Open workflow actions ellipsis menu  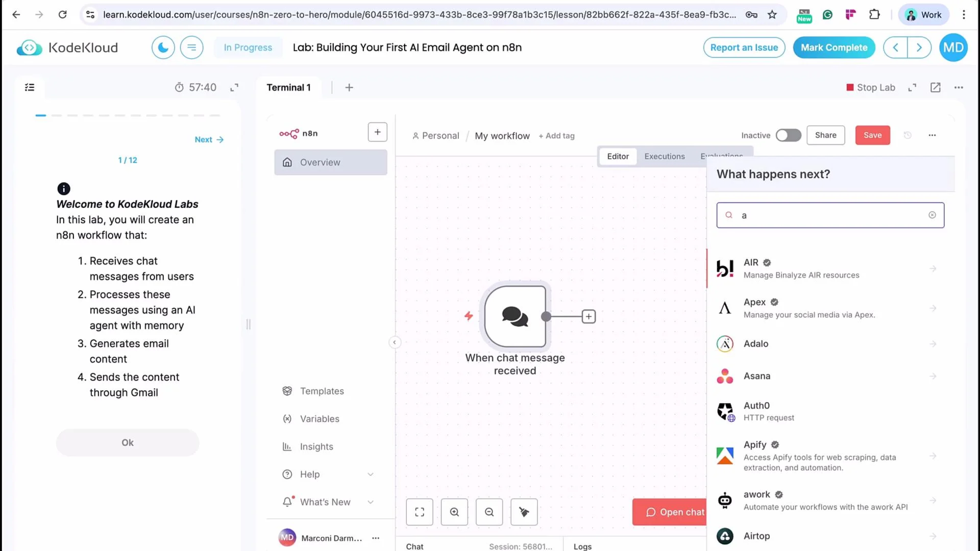[933, 135]
